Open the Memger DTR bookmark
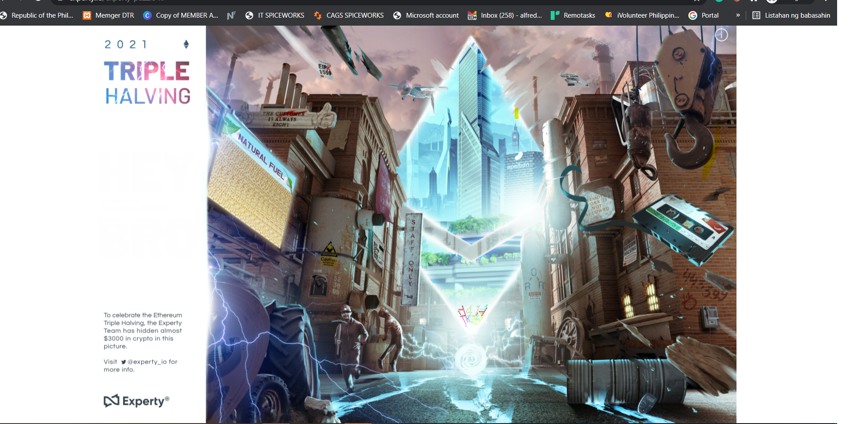 [x=109, y=15]
